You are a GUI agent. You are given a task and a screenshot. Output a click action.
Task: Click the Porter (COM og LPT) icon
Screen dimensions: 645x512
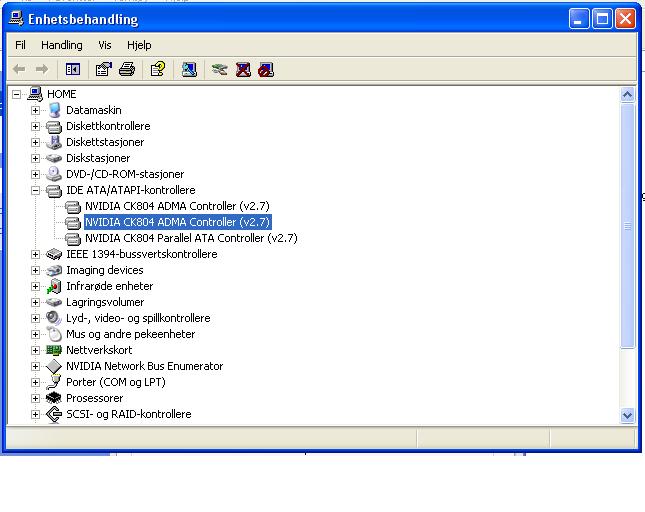tap(54, 382)
